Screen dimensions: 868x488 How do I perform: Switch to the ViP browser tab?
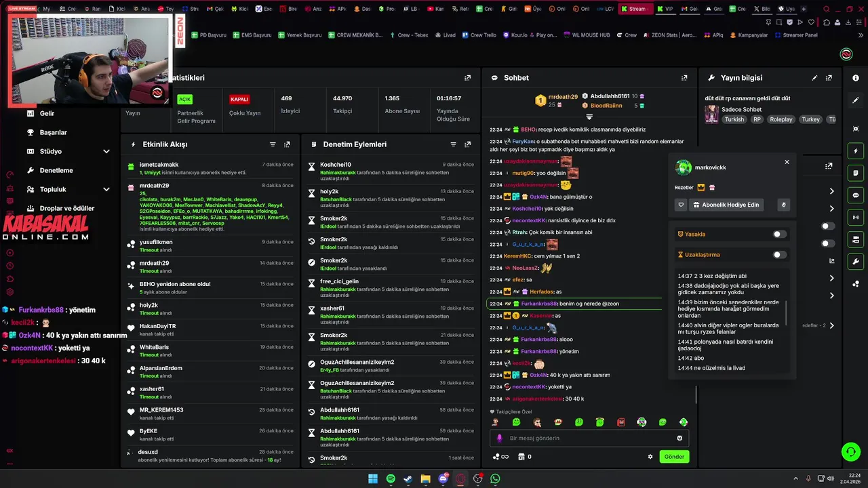[666, 9]
